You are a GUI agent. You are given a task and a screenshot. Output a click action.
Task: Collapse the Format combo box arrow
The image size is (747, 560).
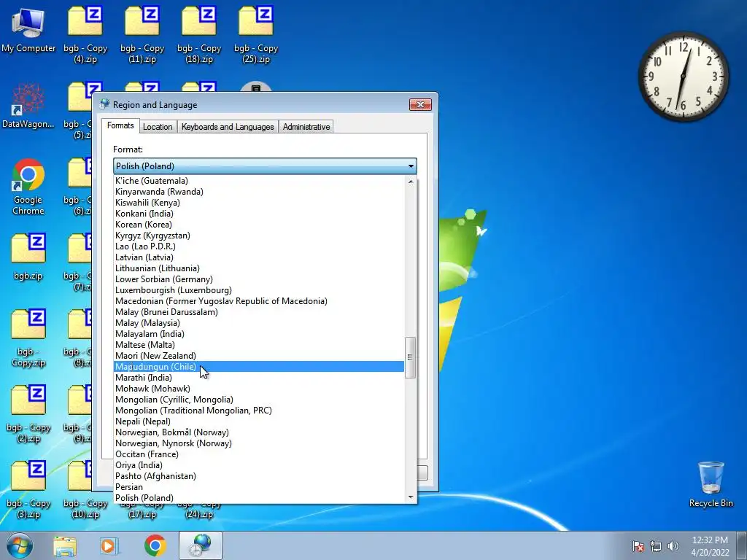(411, 166)
